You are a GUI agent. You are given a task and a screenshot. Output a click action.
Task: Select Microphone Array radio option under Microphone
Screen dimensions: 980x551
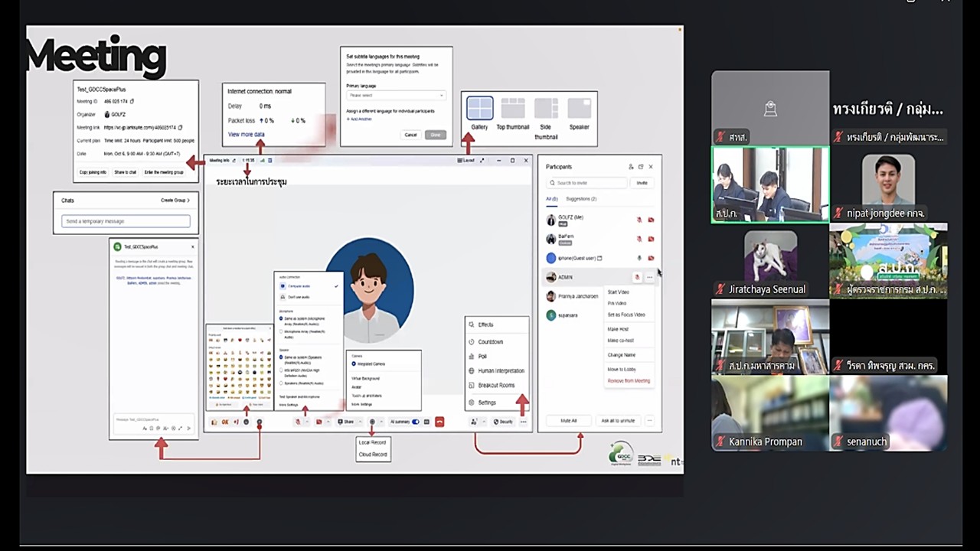[281, 331]
